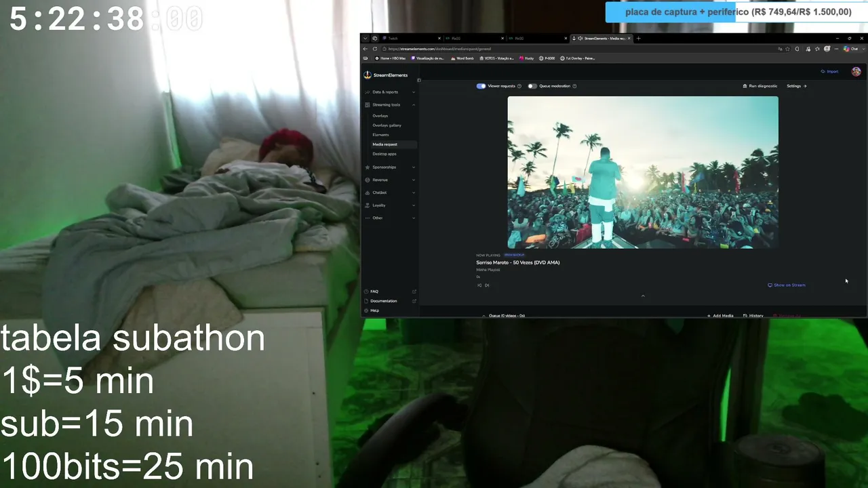This screenshot has height=488, width=868.
Task: Expand the Revenue section chevron
Action: (414, 180)
